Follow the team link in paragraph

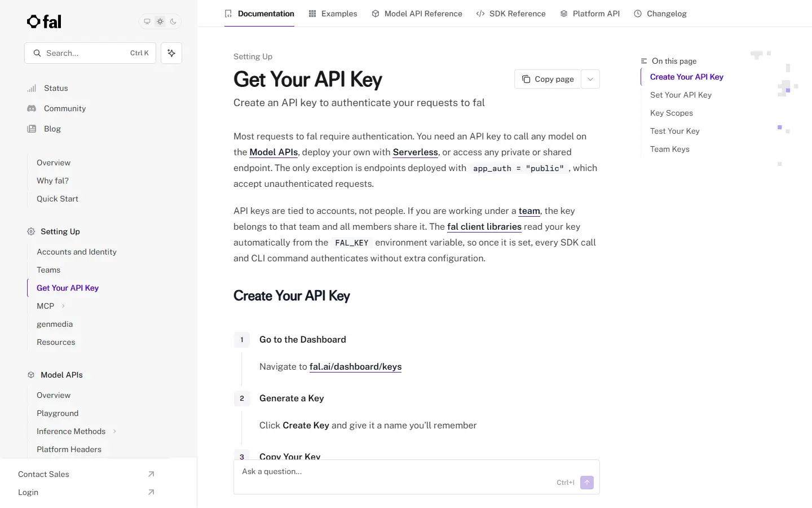529,211
